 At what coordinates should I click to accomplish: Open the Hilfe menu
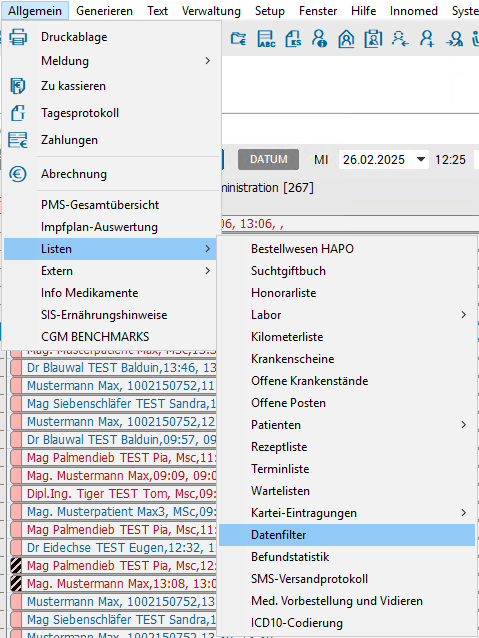tap(363, 11)
